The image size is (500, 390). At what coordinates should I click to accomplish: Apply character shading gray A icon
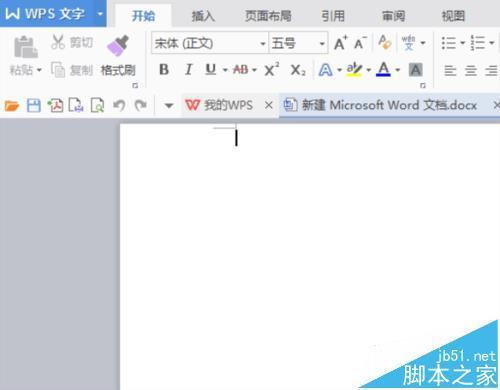tap(416, 70)
